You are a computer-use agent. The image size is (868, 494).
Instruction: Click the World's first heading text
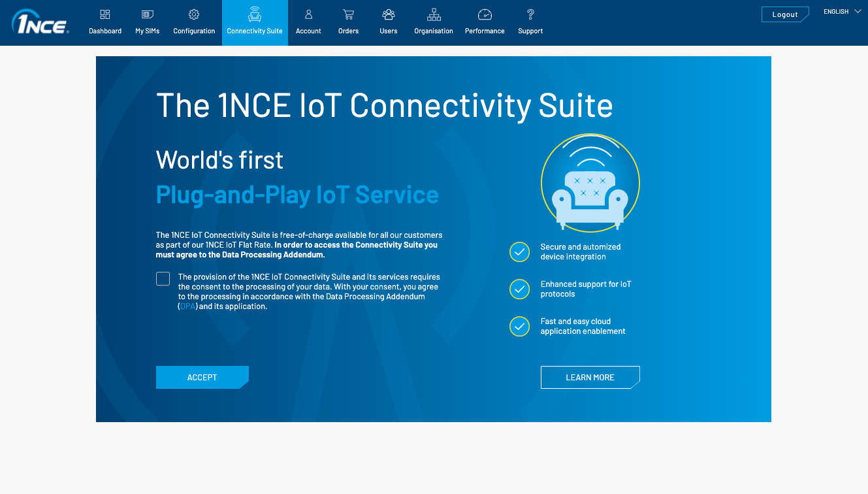point(219,160)
